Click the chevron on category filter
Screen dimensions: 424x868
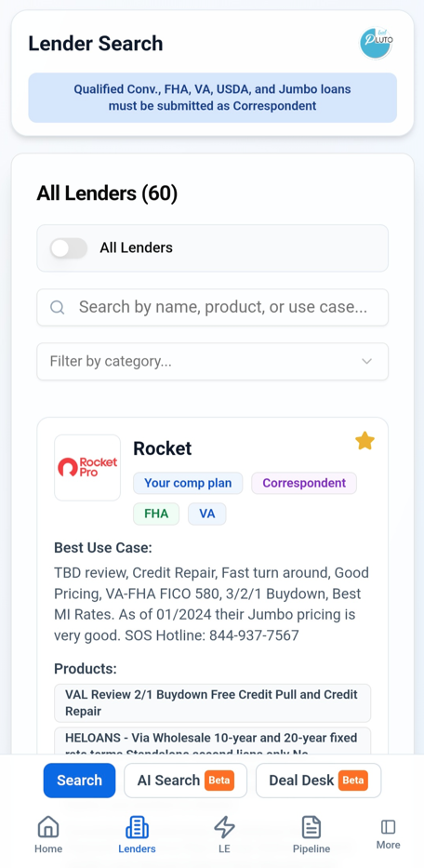pyautogui.click(x=366, y=362)
